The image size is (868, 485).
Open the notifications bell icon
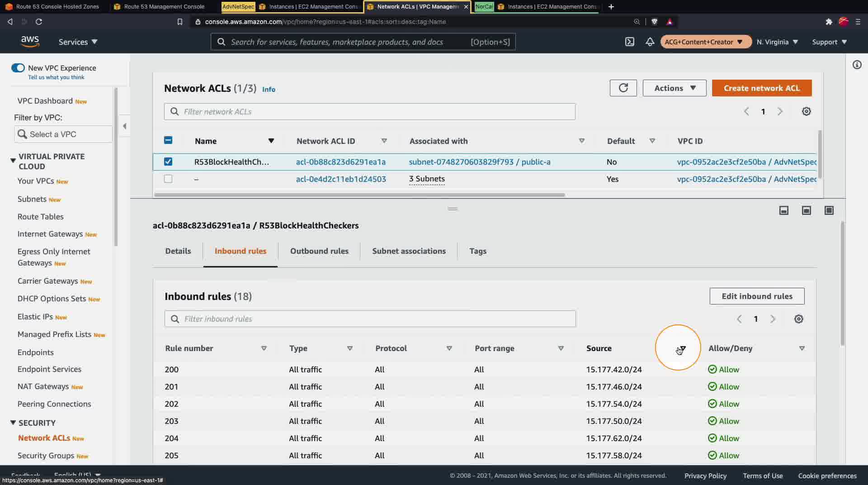pos(650,42)
